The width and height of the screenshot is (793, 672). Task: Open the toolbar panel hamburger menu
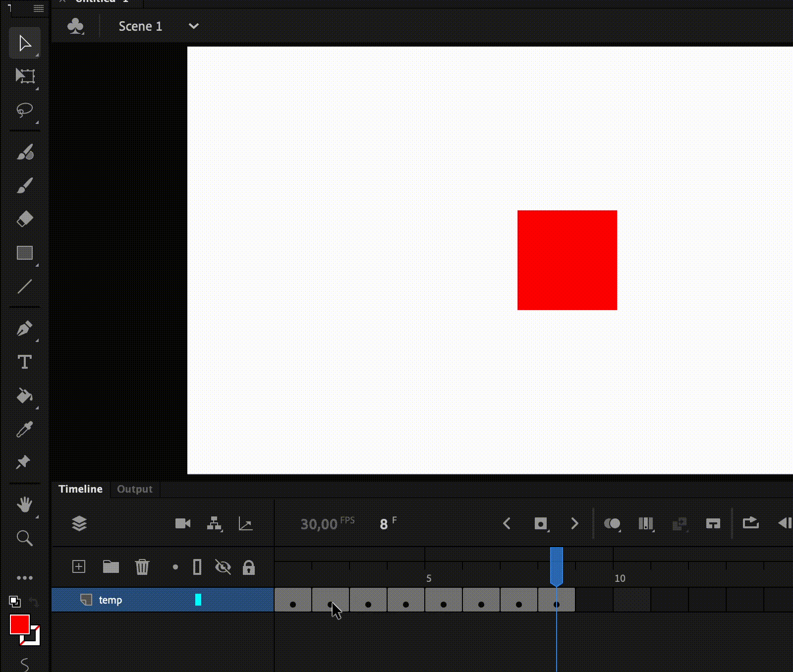tap(39, 8)
